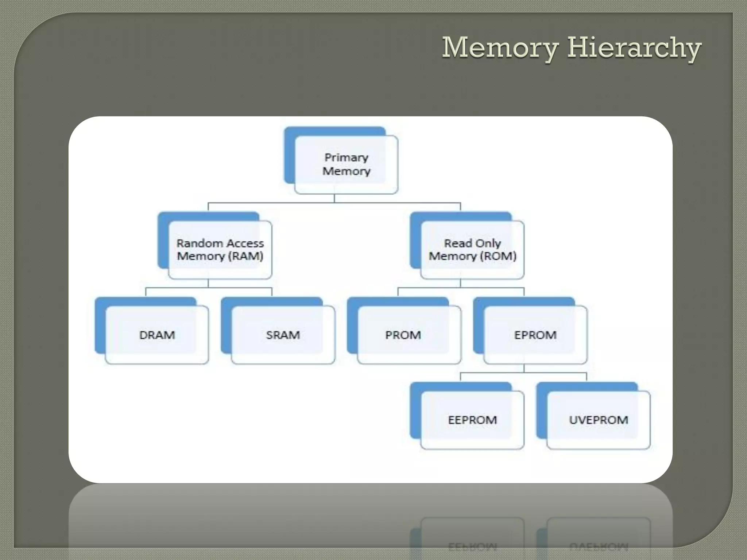Click the DRAM box
This screenshot has width=747, height=560.
[157, 335]
